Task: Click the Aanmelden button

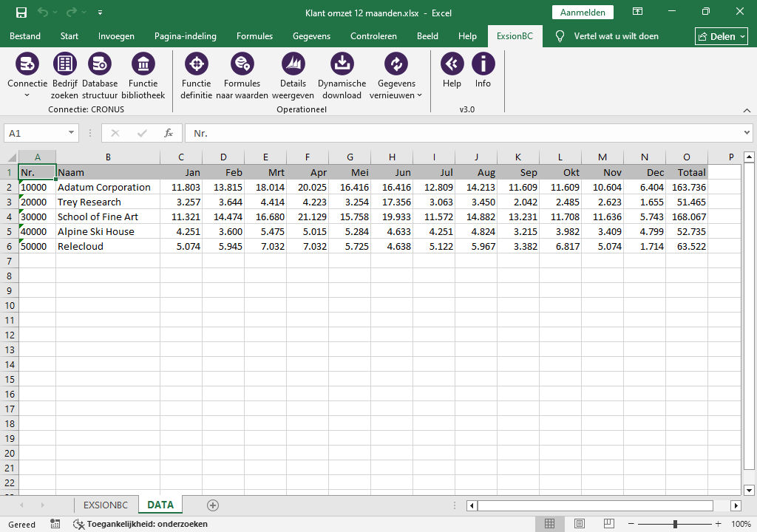Action: 583,13
